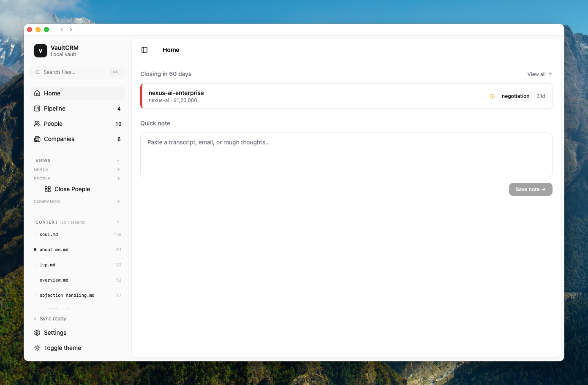
Task: Add a new people view
Action: [x=119, y=179]
